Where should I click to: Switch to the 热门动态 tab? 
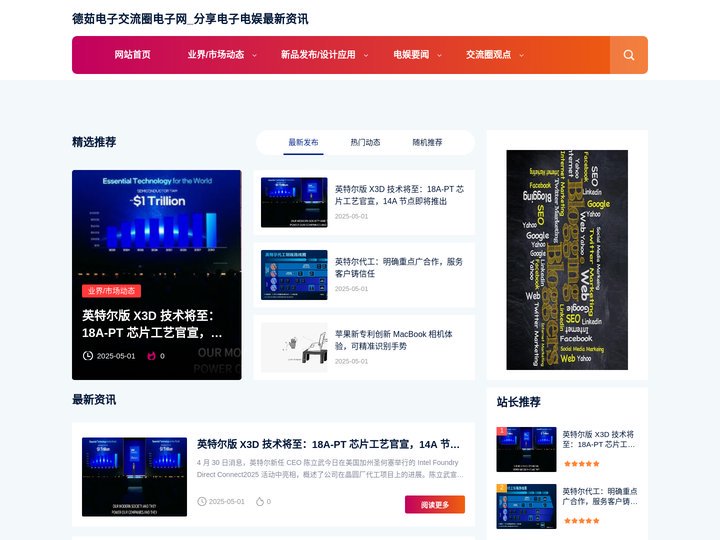click(366, 142)
